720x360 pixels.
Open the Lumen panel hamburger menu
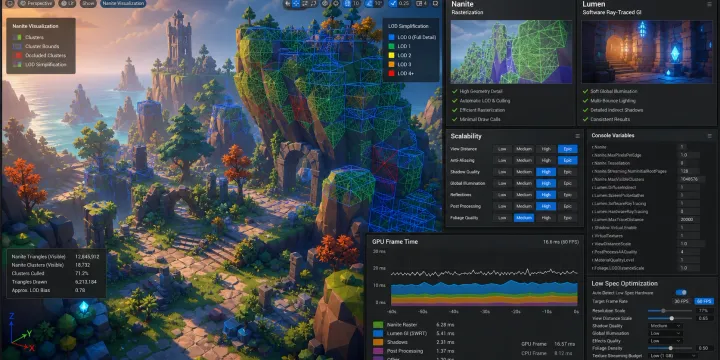click(709, 4)
